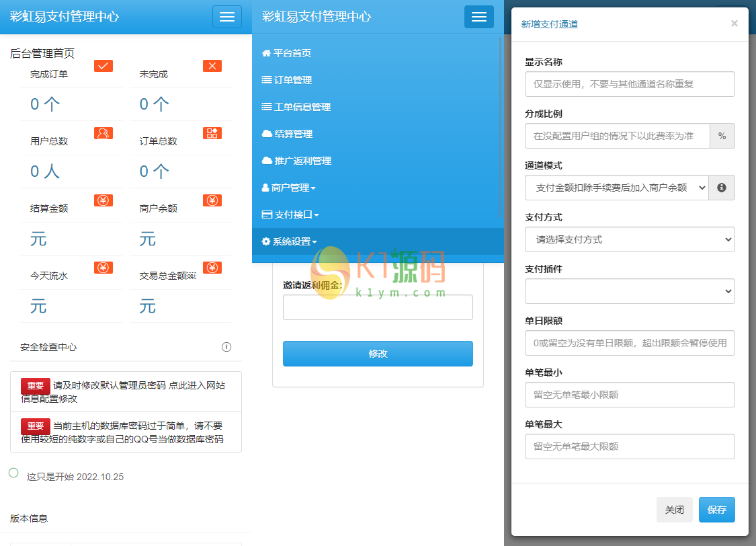The height and width of the screenshot is (546, 756).
Task: Click the info icon in 安全检查中心
Action: click(x=226, y=347)
